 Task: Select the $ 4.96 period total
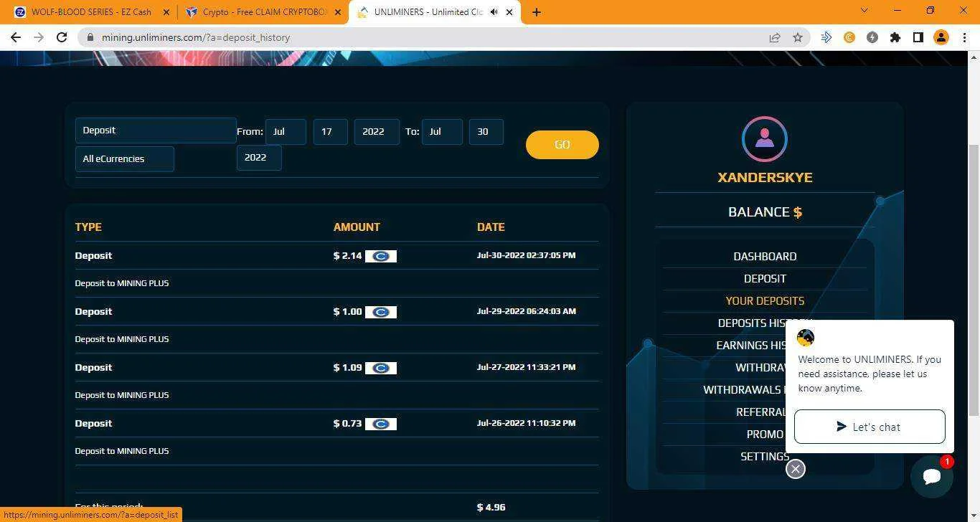[491, 508]
